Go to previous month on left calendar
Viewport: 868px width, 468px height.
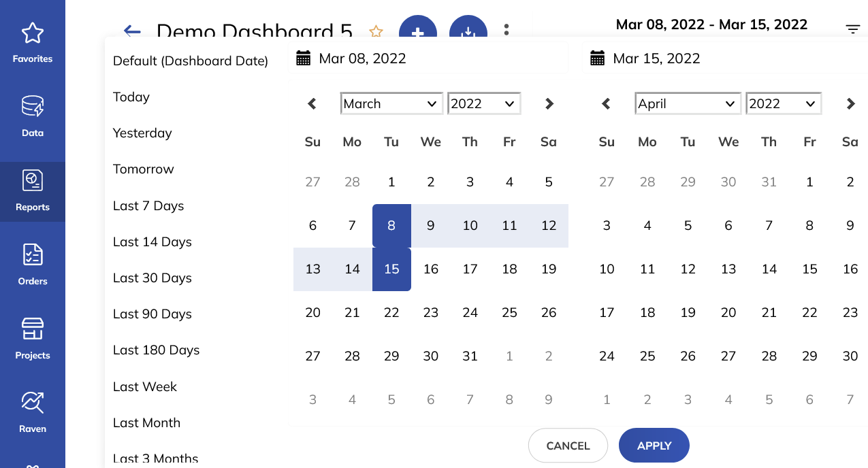coord(312,103)
